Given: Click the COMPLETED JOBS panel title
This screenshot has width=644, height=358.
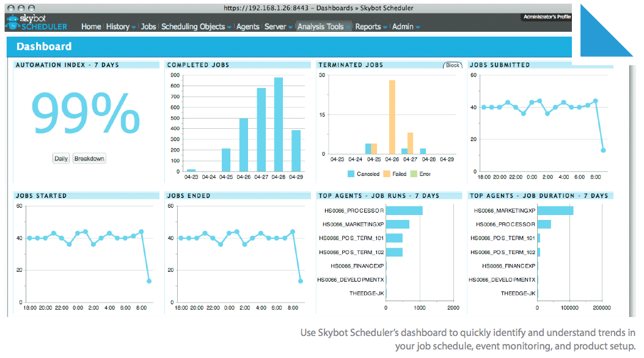Looking at the screenshot, I should [x=198, y=65].
